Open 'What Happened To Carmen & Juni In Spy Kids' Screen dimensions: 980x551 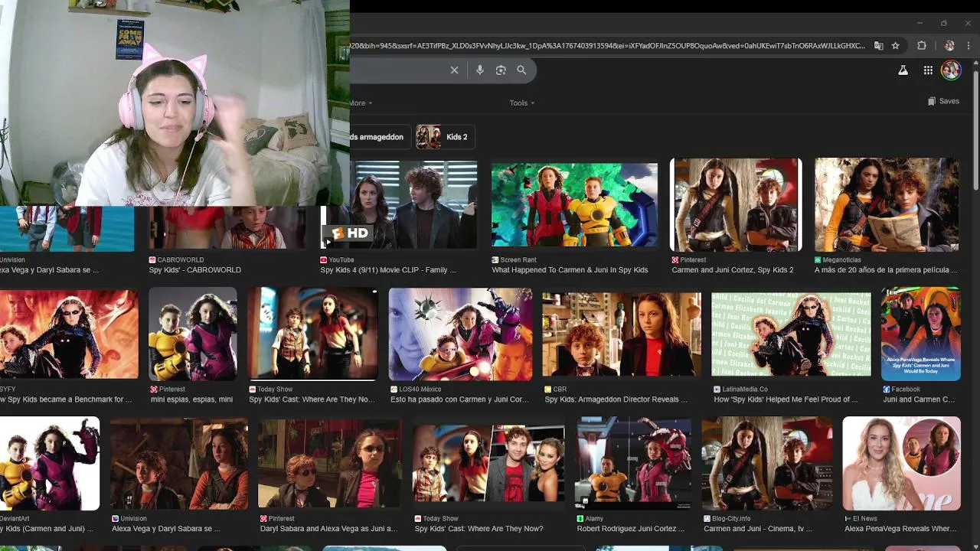click(x=570, y=270)
